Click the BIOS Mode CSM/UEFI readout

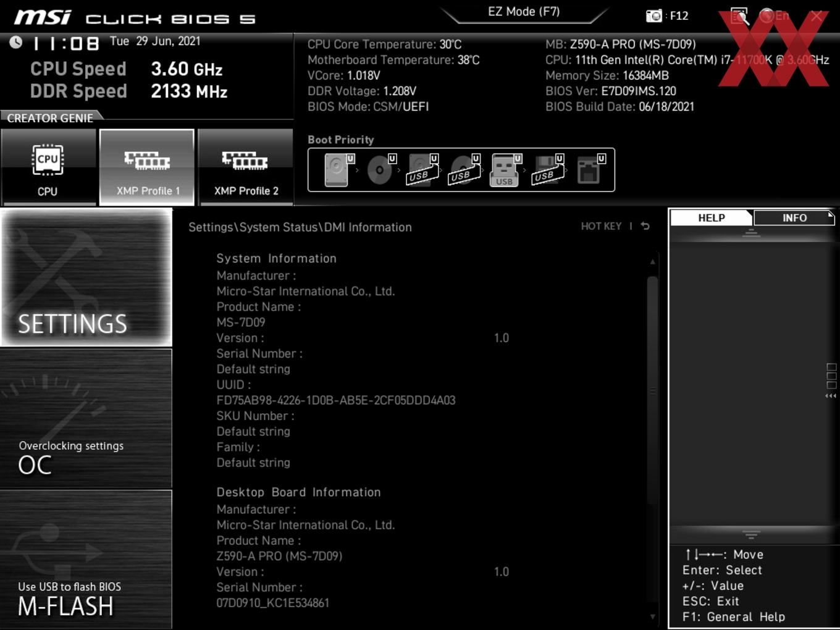[368, 106]
